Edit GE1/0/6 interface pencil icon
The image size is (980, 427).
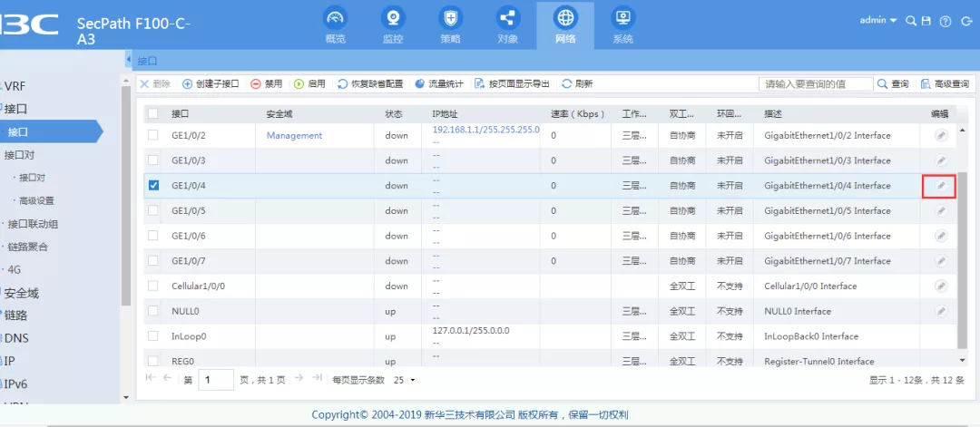941,236
